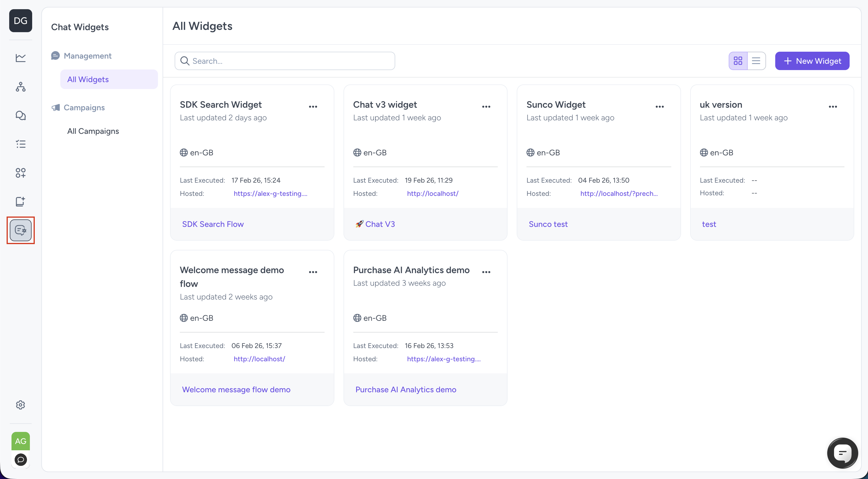Click the checklist sidebar icon
The image size is (868, 479).
21,144
